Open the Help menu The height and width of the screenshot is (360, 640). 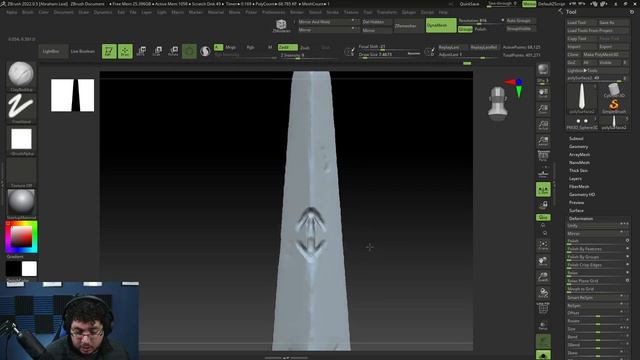point(443,12)
